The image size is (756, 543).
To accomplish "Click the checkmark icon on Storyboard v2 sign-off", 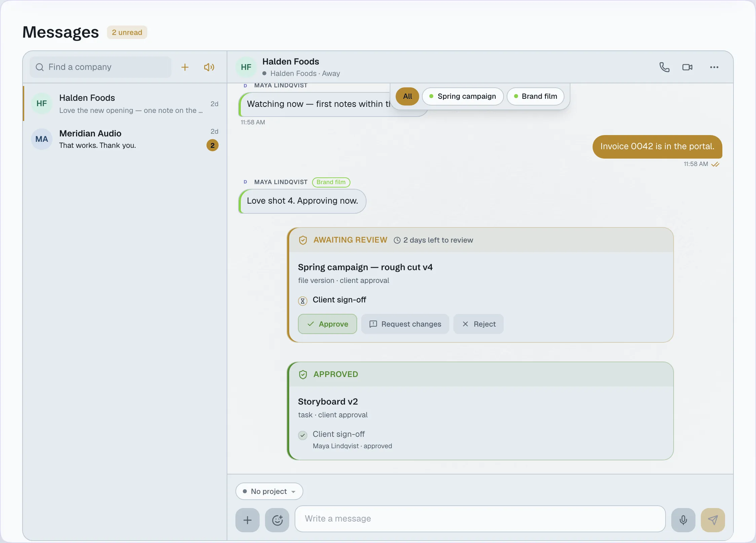I will point(303,435).
